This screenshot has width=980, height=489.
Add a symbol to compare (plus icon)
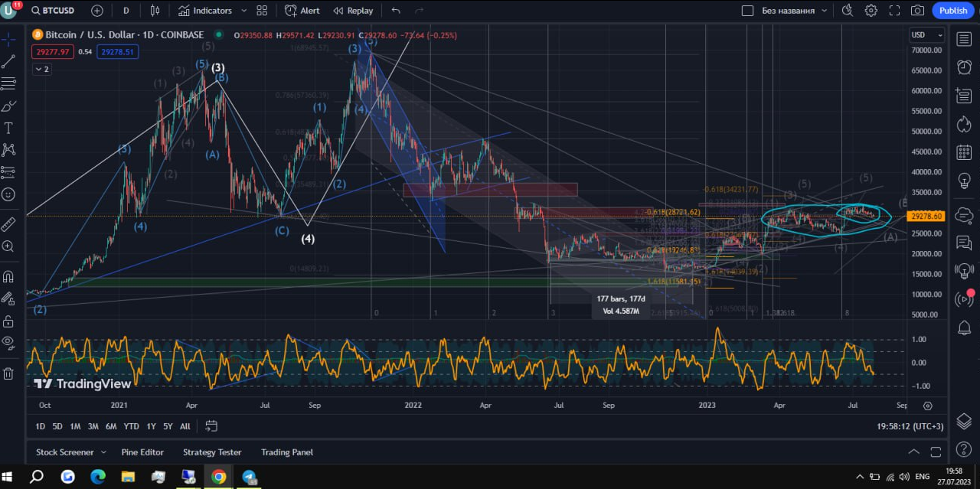coord(96,11)
